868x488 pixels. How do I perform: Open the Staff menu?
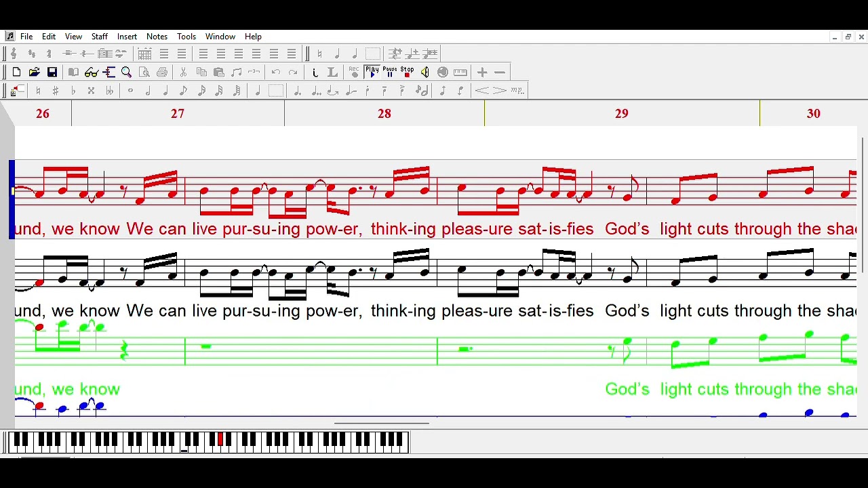coord(100,37)
